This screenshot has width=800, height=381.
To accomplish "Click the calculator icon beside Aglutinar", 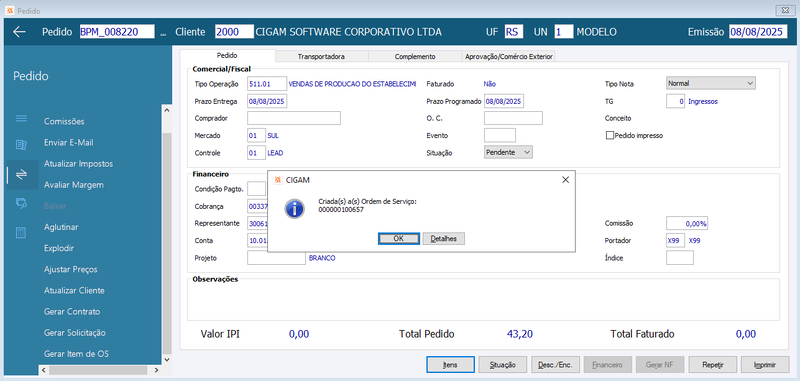I will [x=21, y=233].
